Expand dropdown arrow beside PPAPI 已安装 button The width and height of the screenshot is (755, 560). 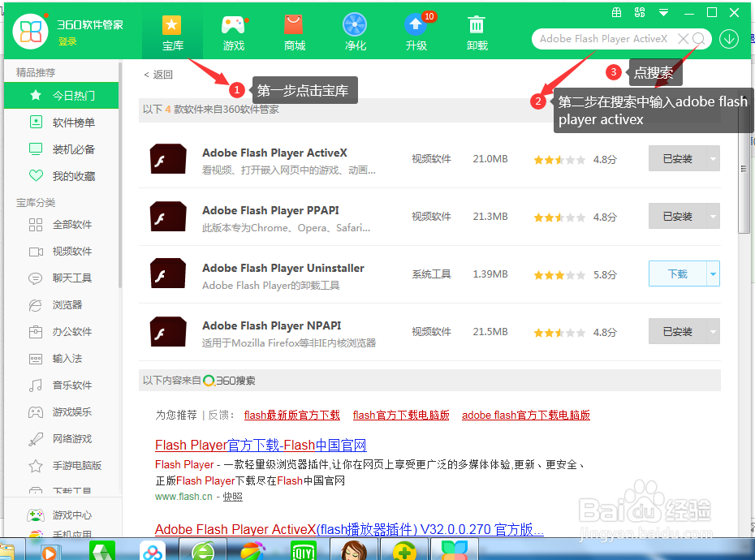(x=713, y=216)
